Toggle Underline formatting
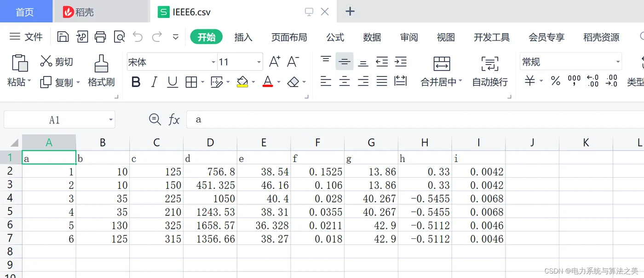This screenshot has width=644, height=278. click(x=172, y=82)
